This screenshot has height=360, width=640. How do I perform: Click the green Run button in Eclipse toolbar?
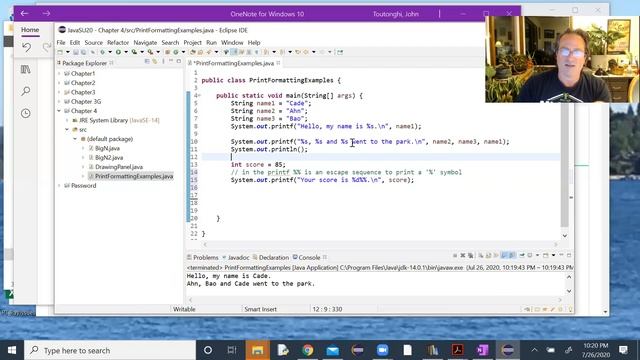(118, 52)
